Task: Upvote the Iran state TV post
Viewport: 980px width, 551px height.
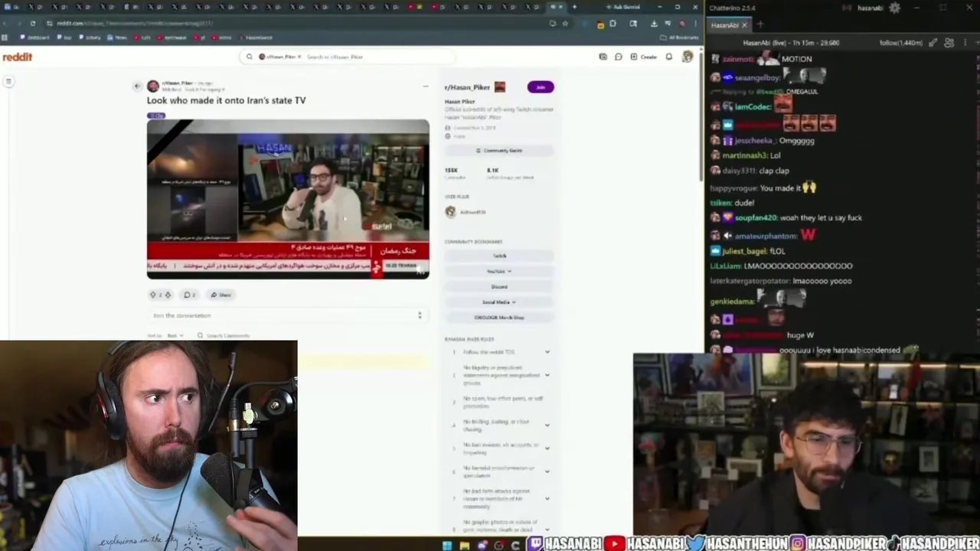Action: click(152, 295)
